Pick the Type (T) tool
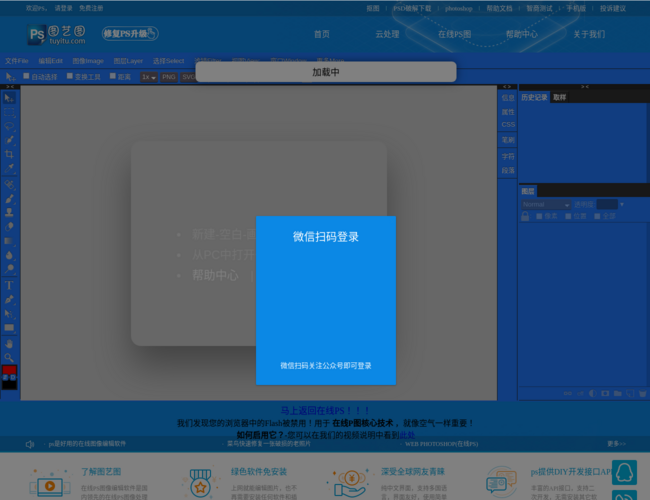The height and width of the screenshot is (500, 650). 9,285
